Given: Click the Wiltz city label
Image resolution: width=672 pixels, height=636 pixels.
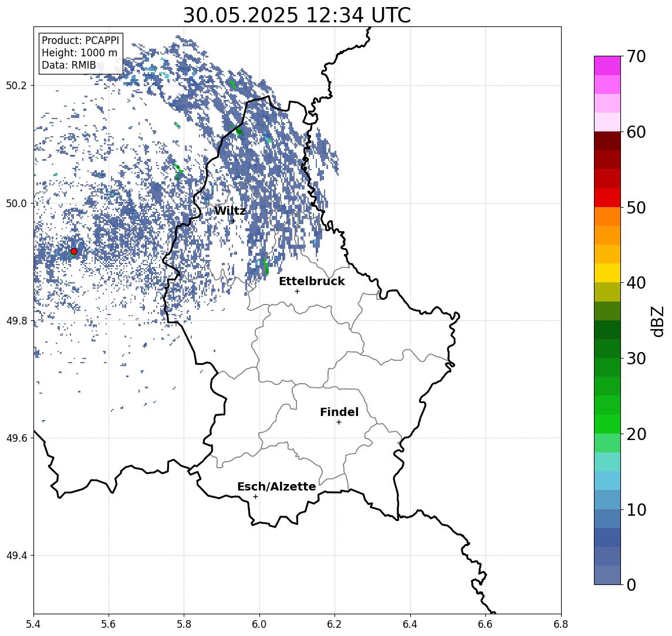Looking at the screenshot, I should click(230, 211).
